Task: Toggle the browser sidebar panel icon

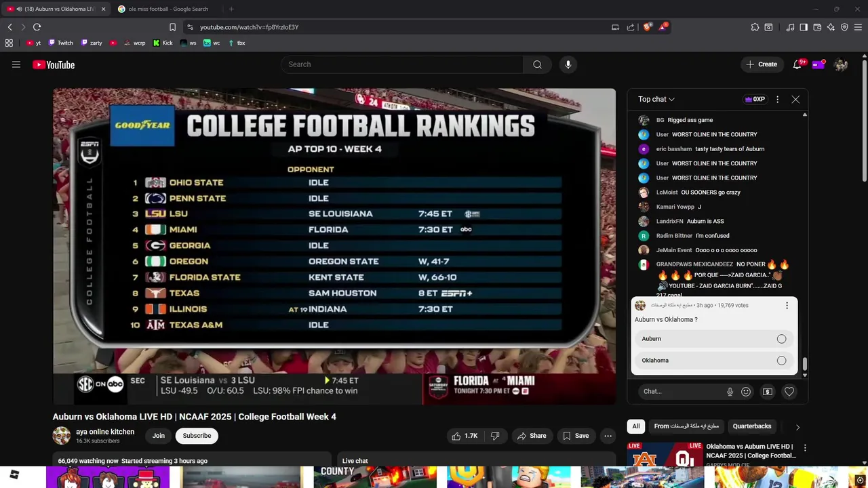Action: pos(804,27)
